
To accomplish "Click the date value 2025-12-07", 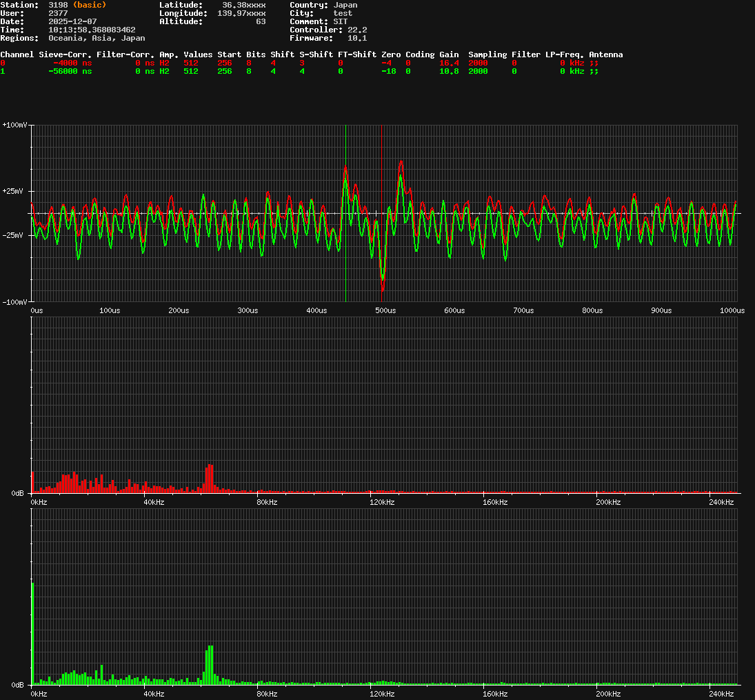I will click(x=72, y=21).
